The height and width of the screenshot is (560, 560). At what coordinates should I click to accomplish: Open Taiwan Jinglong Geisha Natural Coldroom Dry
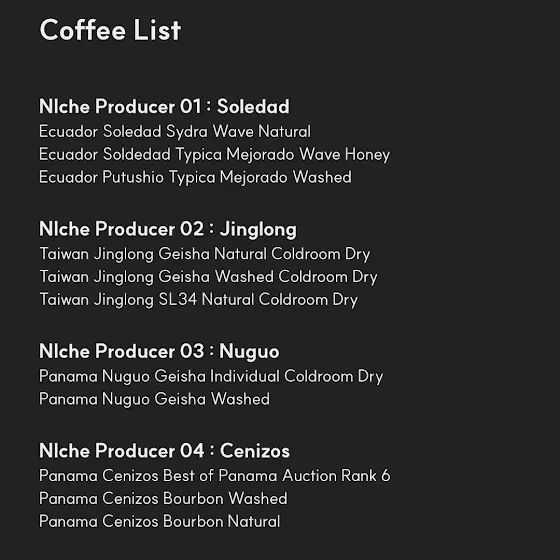(x=205, y=254)
